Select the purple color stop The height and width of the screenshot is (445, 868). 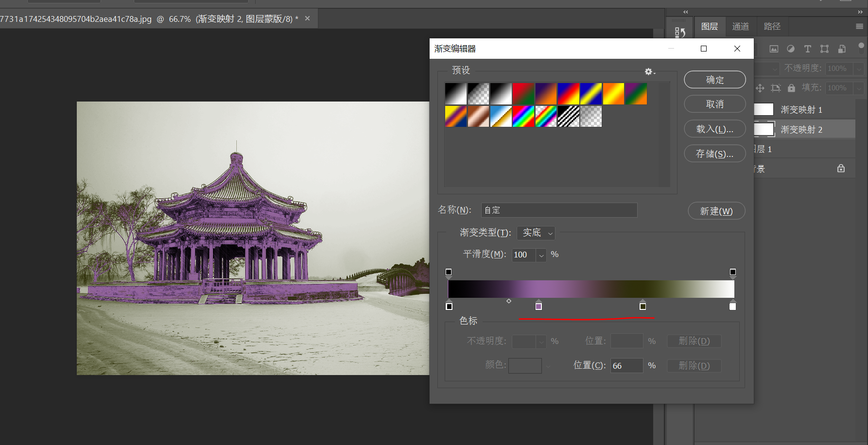tap(538, 306)
